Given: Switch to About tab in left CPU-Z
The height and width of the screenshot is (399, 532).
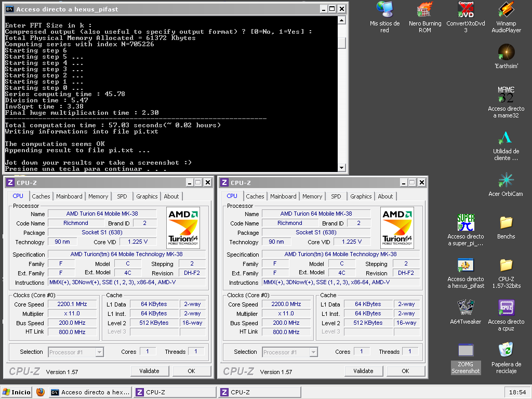Looking at the screenshot, I should [x=171, y=196].
